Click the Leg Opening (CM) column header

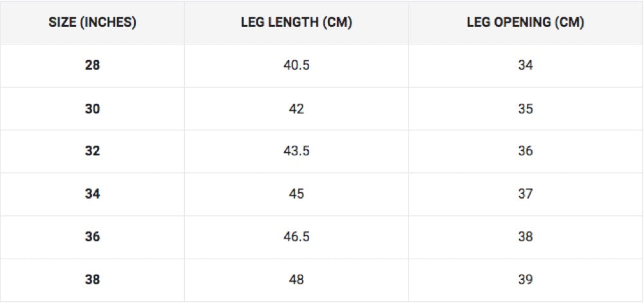526,23
